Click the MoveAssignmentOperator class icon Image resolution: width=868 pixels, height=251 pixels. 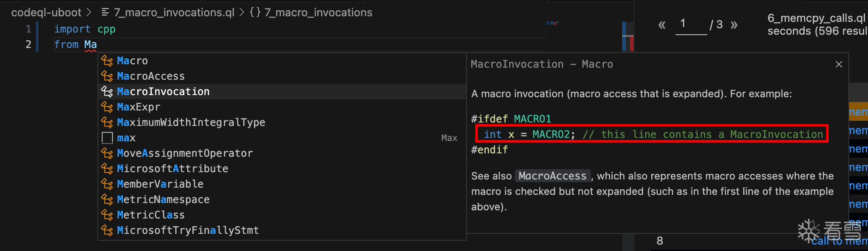pyautogui.click(x=107, y=153)
